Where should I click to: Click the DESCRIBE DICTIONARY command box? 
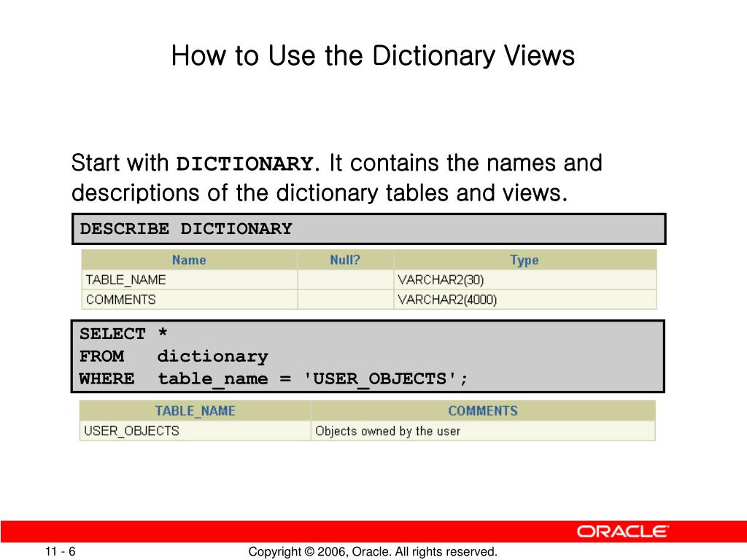click(x=368, y=229)
